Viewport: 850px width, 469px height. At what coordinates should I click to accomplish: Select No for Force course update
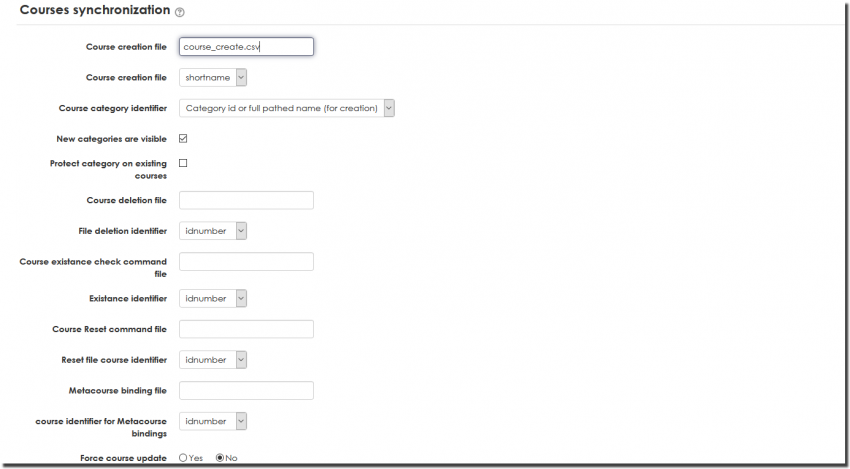(x=220, y=458)
